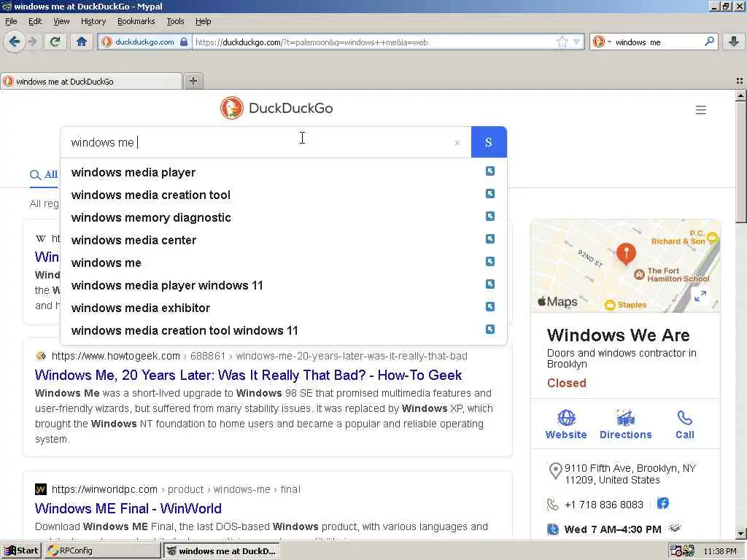Submit the DuckDuckGo search with blue button
The image size is (747, 560).
[x=489, y=142]
